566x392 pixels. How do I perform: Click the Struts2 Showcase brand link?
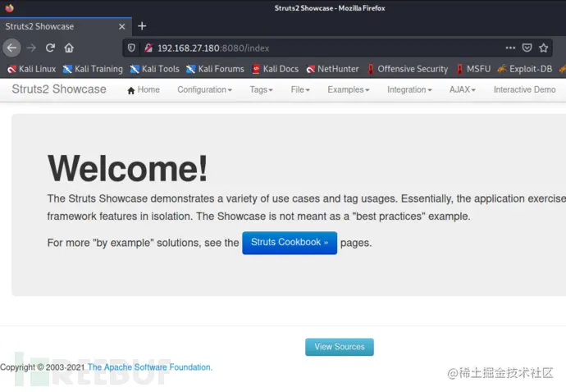click(x=59, y=89)
